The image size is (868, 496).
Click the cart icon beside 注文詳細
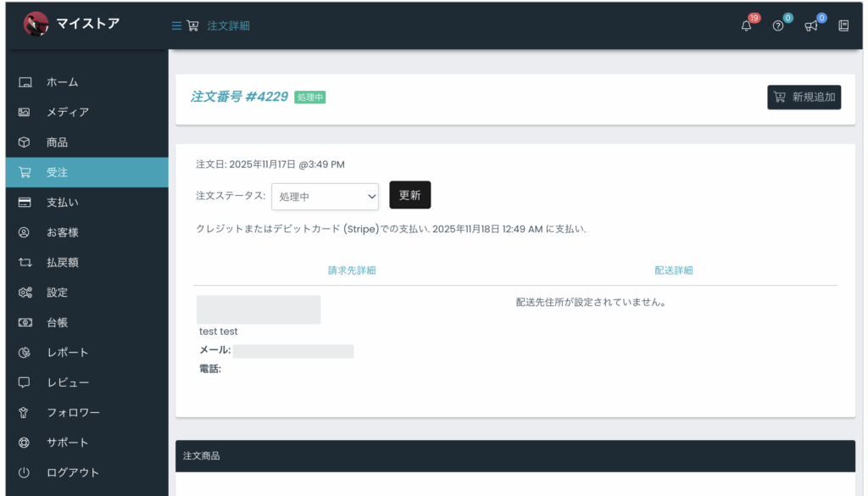[192, 25]
